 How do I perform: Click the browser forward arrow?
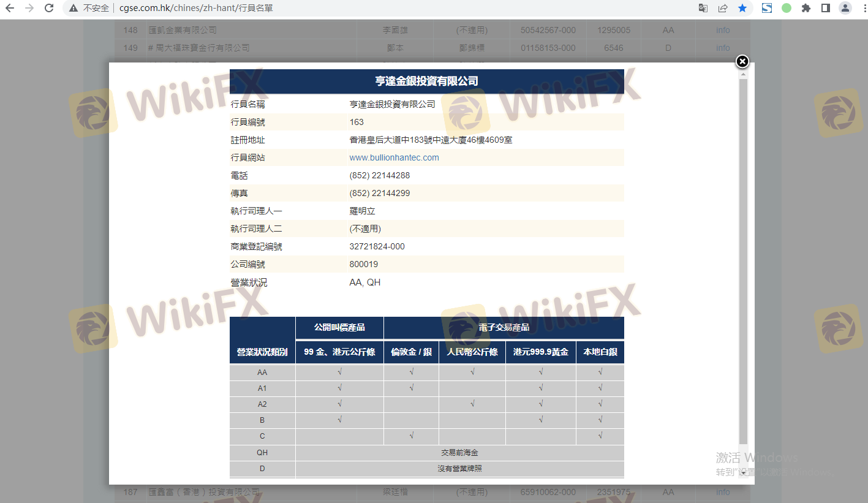coord(29,9)
